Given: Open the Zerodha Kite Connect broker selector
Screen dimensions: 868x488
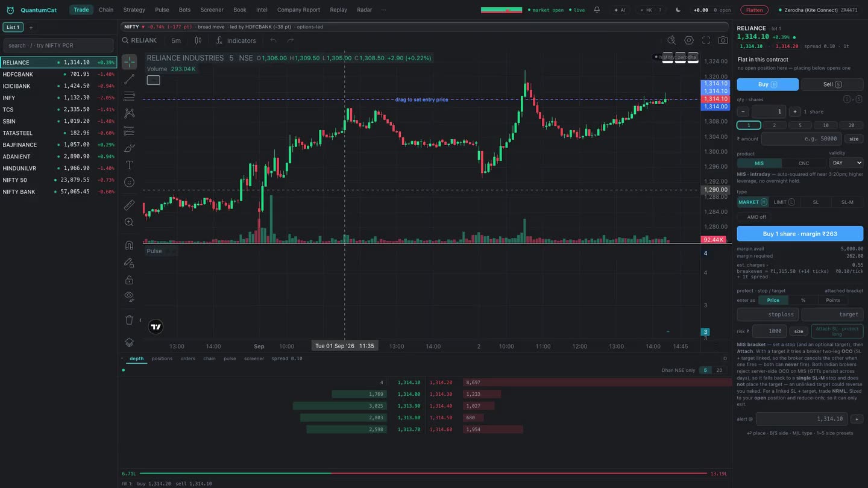Looking at the screenshot, I should coord(818,10).
